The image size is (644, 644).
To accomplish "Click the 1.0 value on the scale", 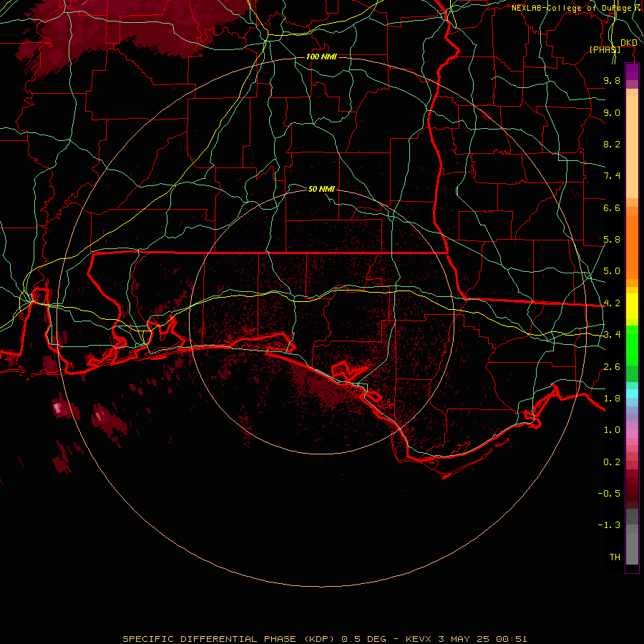I will click(x=612, y=430).
